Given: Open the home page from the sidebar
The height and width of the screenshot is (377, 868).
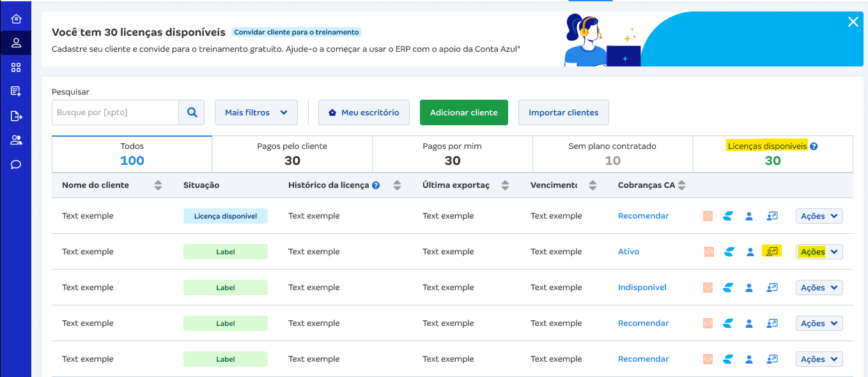Looking at the screenshot, I should 15,18.
